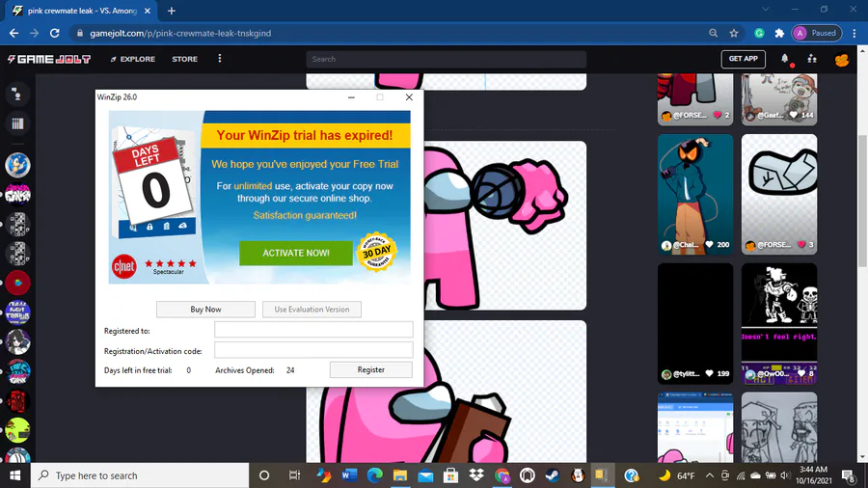Viewport: 868px width, 488px height.
Task: Click the pink crewmate with microphone image
Action: 504,225
